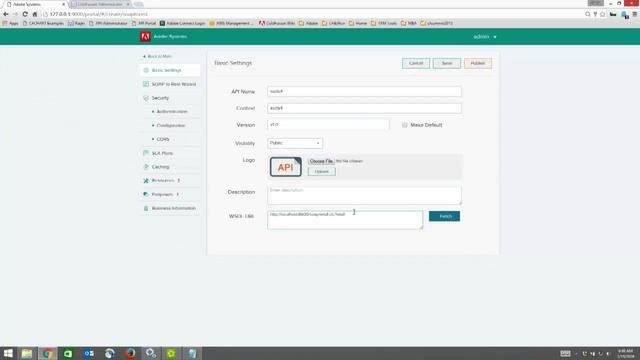Open the admin user dropdown
640x360 pixels.
coord(485,37)
